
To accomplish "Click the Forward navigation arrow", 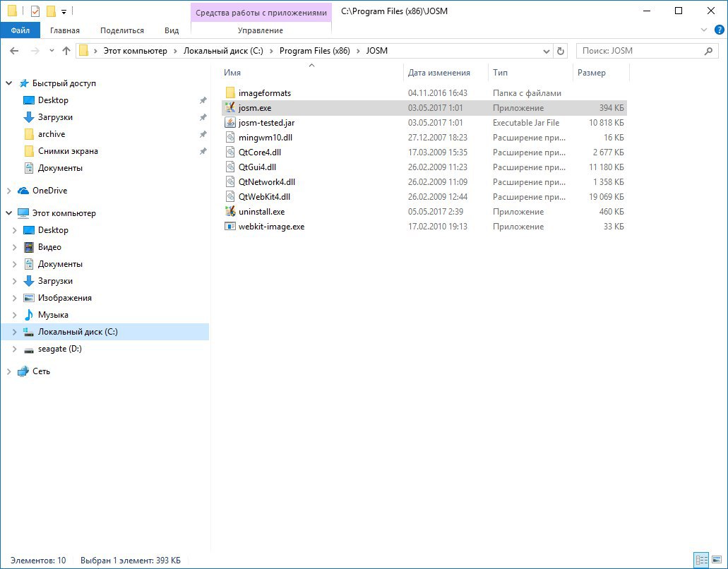I will (35, 51).
